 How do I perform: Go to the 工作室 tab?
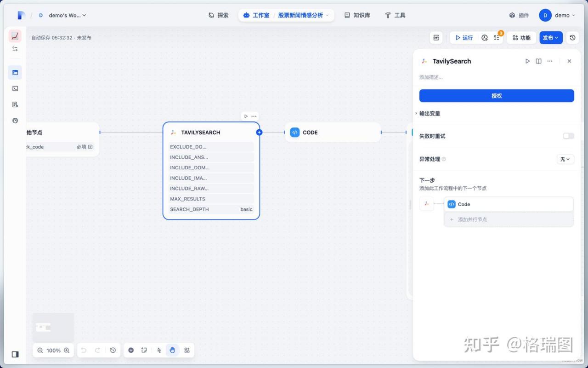(x=256, y=15)
